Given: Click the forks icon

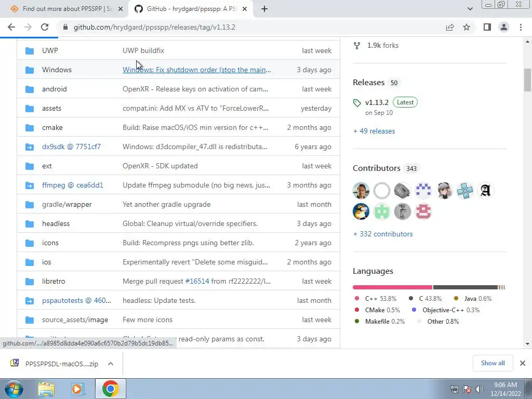Looking at the screenshot, I should tap(357, 46).
